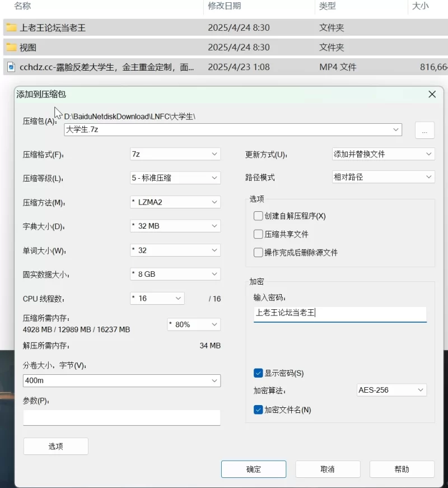This screenshot has width=448, height=488.
Task: Click the MP4 文件 type cell
Action: pyautogui.click(x=338, y=67)
